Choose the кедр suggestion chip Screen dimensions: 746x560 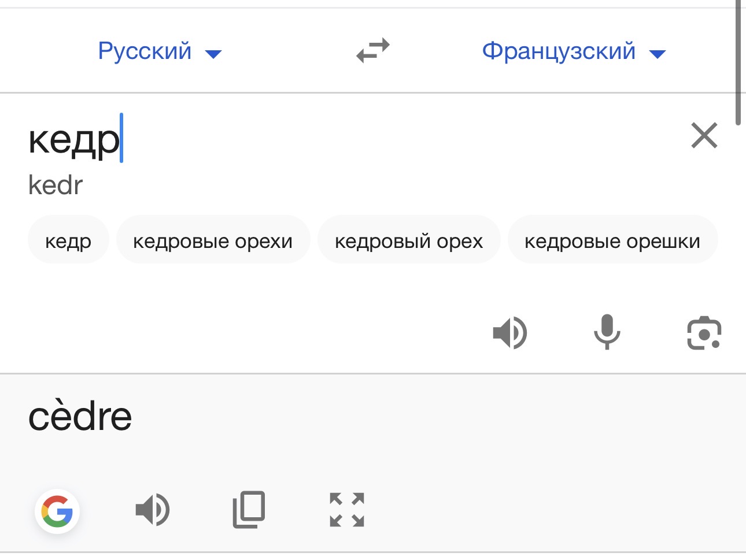[x=68, y=240]
